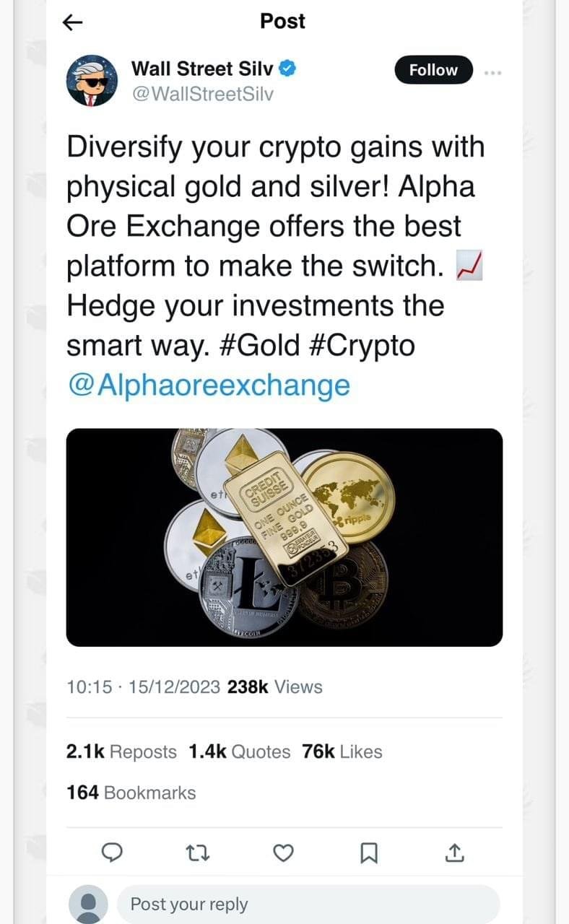
Task: Open the #Gold hashtag link
Action: (x=256, y=345)
